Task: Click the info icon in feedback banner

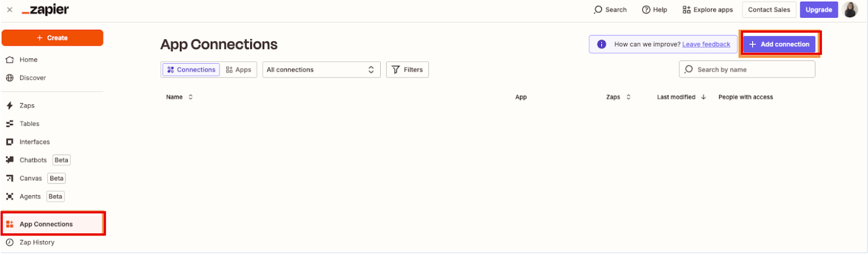Action: click(602, 44)
